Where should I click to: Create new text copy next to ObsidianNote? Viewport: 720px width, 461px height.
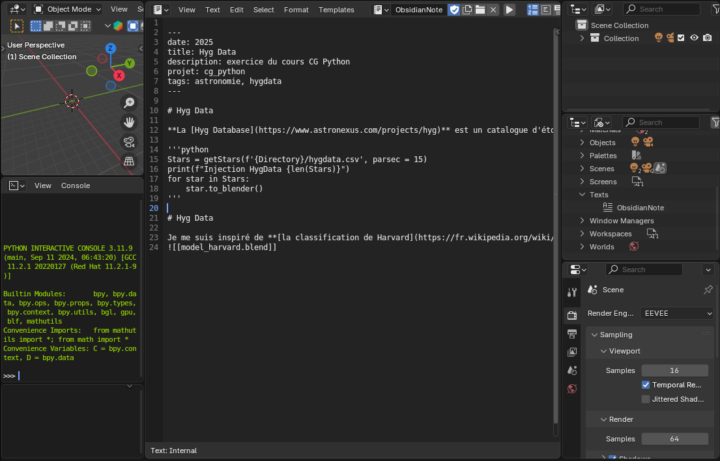pos(467,10)
